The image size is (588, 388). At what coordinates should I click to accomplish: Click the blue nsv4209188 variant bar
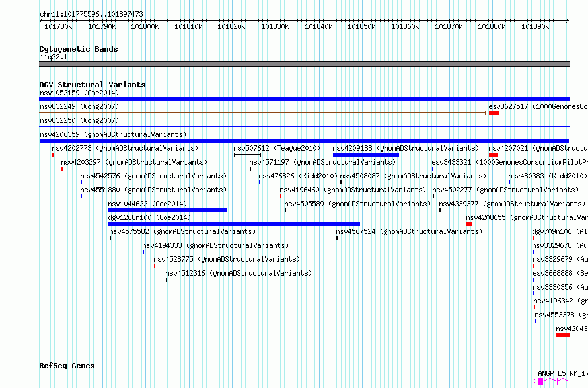(x=365, y=155)
